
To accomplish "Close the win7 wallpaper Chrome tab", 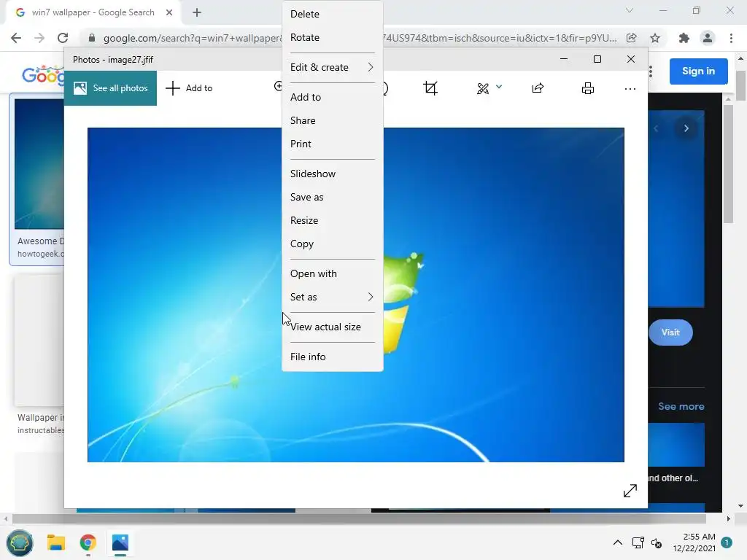I will [169, 12].
